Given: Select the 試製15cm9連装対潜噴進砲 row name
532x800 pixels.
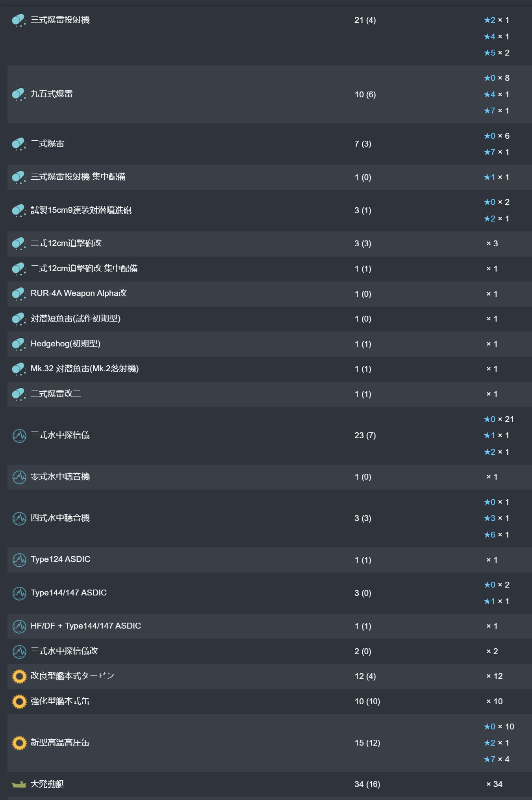Looking at the screenshot, I should (81, 210).
